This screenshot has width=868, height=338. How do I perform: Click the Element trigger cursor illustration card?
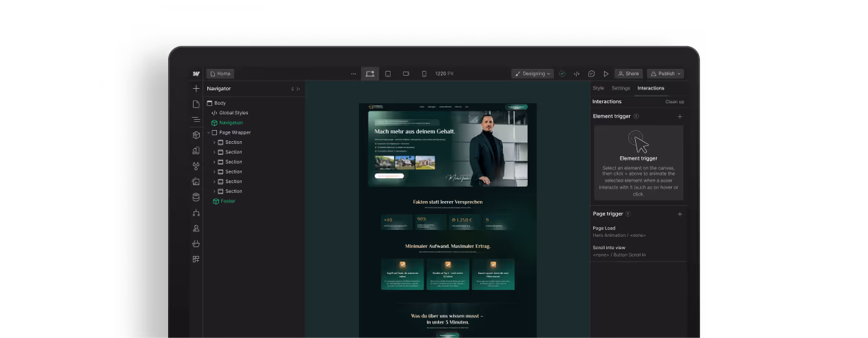pyautogui.click(x=639, y=162)
